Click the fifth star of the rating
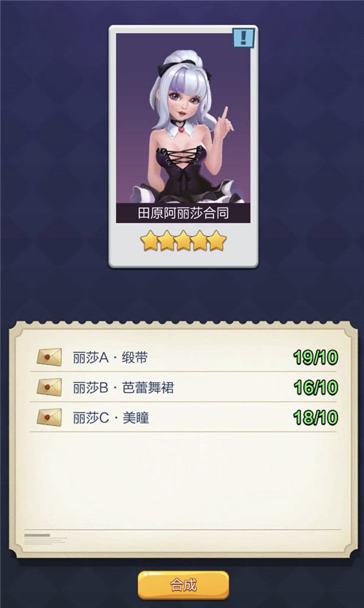This screenshot has width=364, height=608. coord(217,241)
